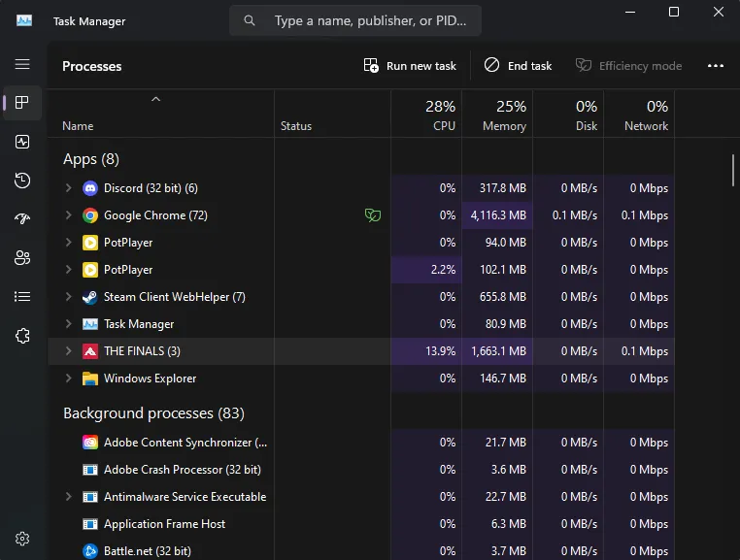
Task: Open the App history page icon
Action: pyautogui.click(x=22, y=181)
